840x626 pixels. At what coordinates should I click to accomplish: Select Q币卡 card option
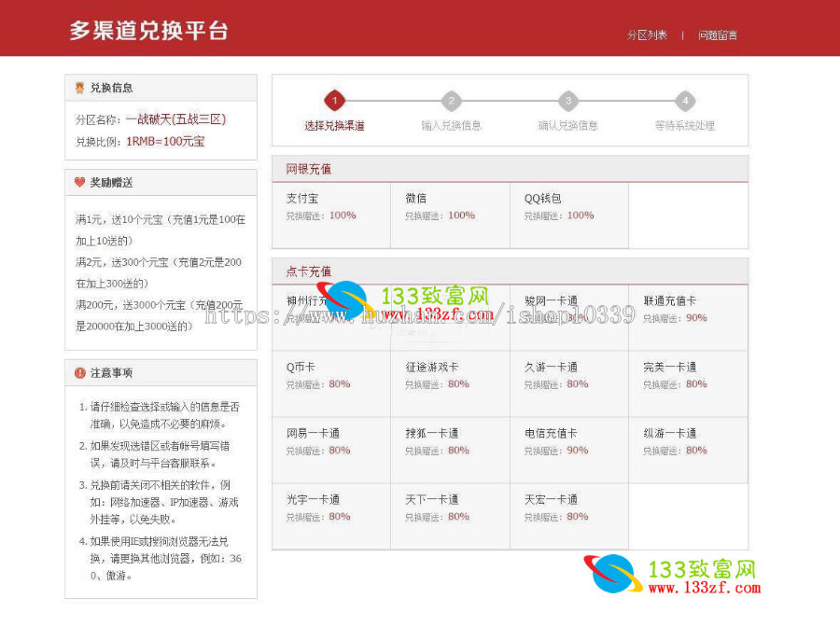331,384
